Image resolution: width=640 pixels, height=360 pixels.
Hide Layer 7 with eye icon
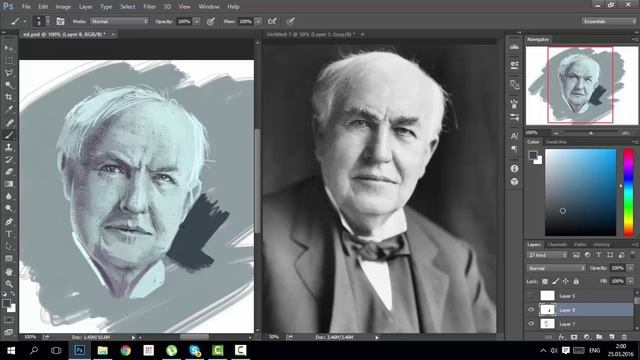pyautogui.click(x=531, y=324)
